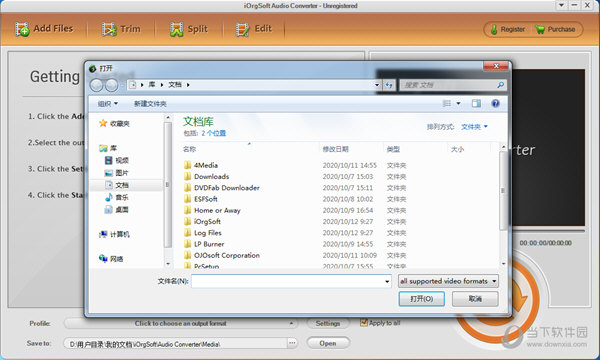This screenshot has width=600, height=360.
Task: Click the 库 breadcrumb in address bar
Action: [x=152, y=85]
